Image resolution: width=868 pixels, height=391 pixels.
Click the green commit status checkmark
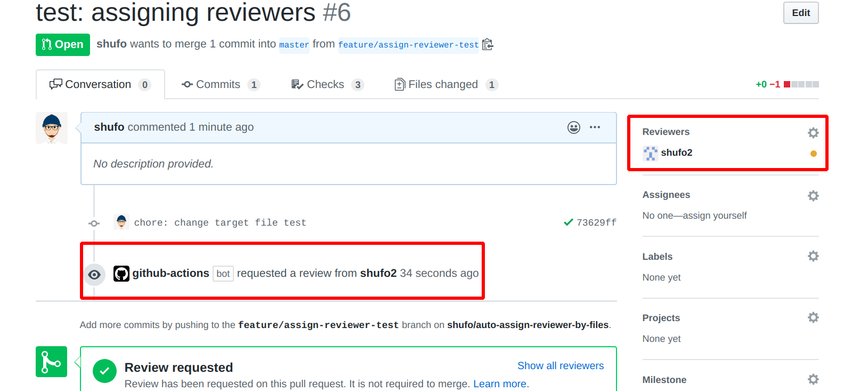click(x=569, y=222)
